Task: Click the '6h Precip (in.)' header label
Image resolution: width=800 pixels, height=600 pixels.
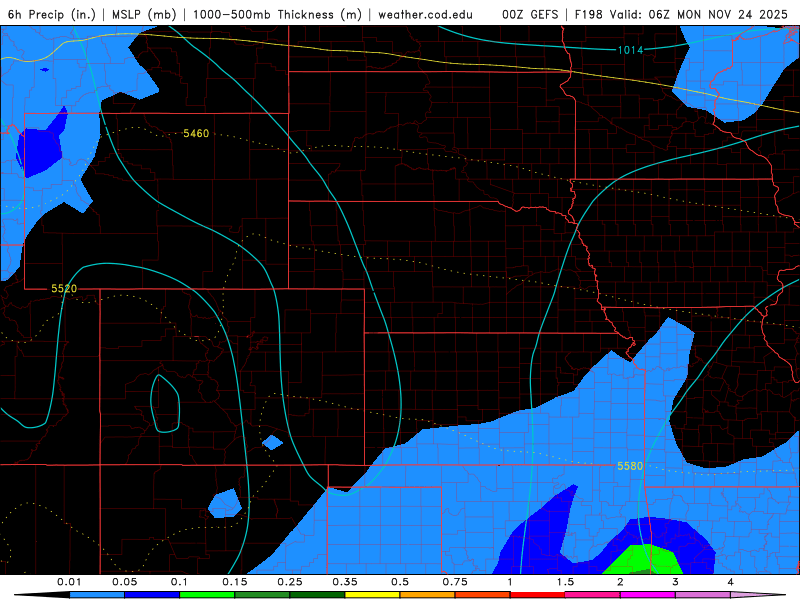Action: coord(52,14)
